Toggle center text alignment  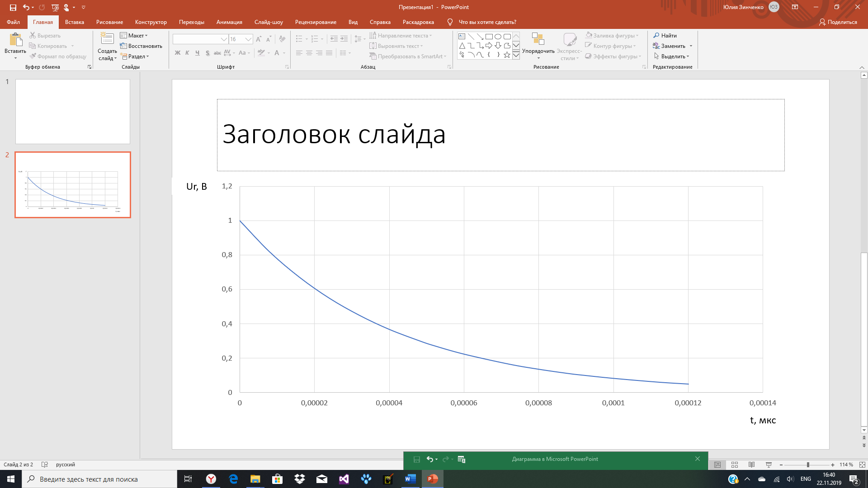[x=309, y=53]
